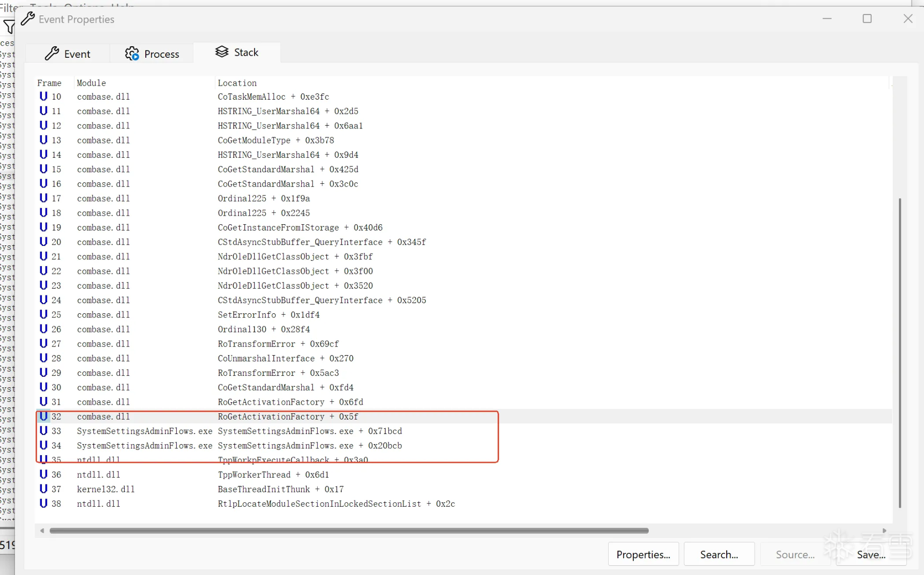
Task: Click the Stack tab layers icon
Action: coord(221,52)
